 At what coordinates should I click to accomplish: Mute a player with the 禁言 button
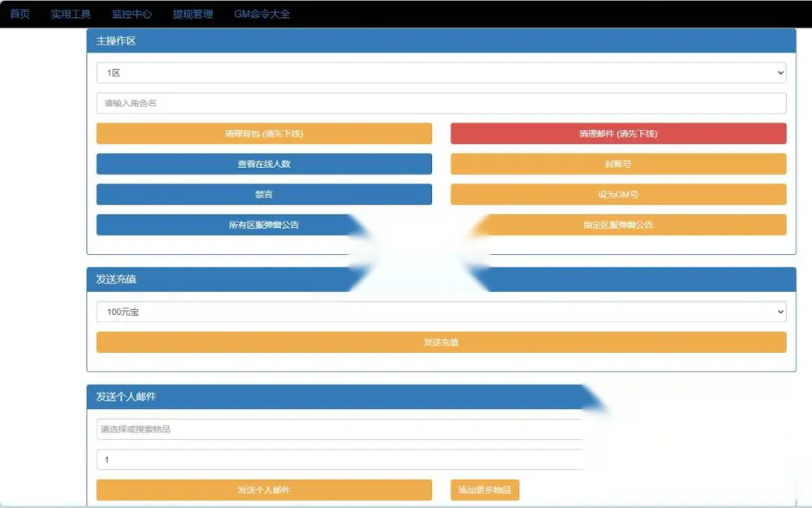264,195
